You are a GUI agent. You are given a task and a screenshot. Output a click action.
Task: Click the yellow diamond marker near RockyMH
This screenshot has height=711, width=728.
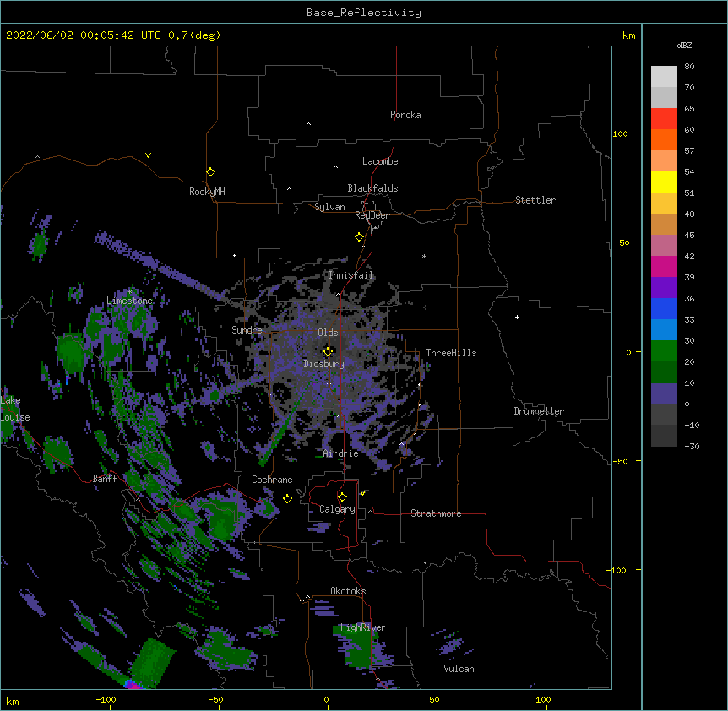pyautogui.click(x=211, y=172)
